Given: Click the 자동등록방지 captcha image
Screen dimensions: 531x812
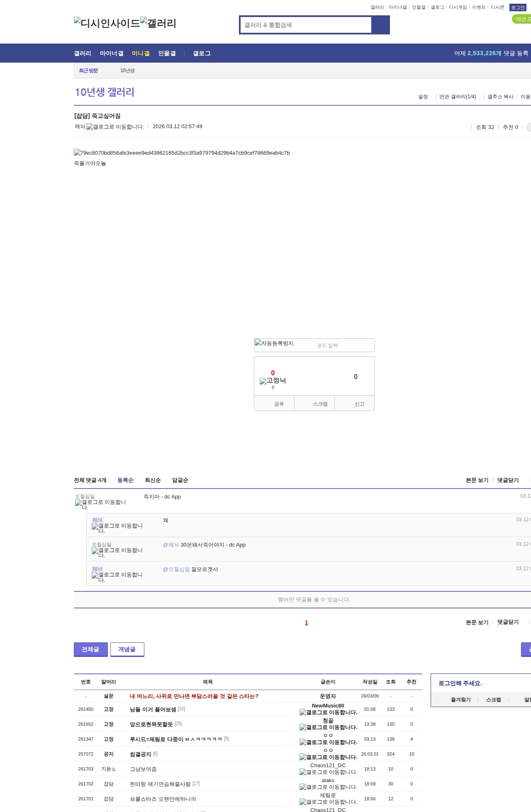Looking at the screenshot, I should (x=274, y=343).
